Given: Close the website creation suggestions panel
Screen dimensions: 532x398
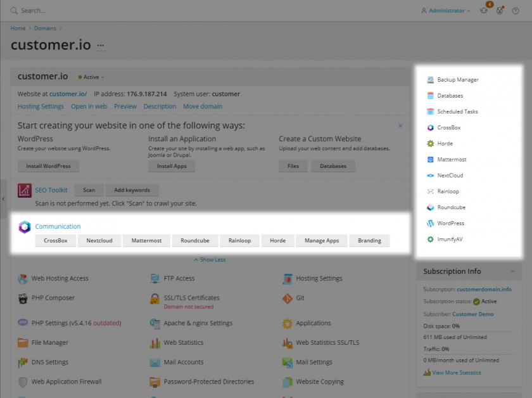Looking at the screenshot, I should [400, 125].
